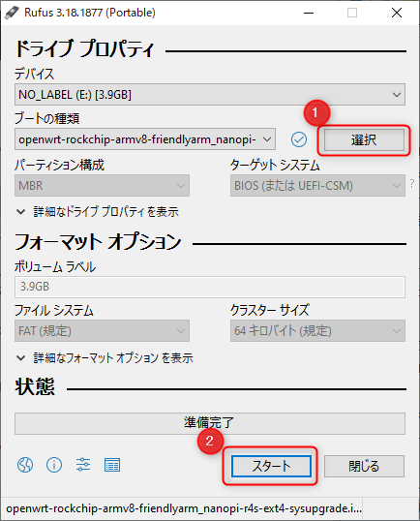420x521 pixels.
Task: Expand 詳細なフォーマット オプション を表示
Action: [105, 358]
